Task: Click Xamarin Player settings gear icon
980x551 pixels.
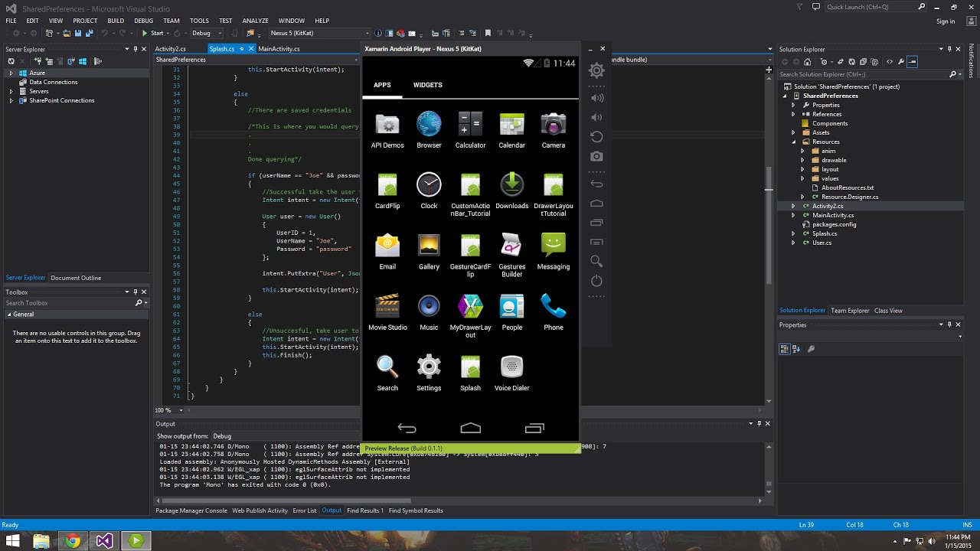Action: (x=596, y=70)
